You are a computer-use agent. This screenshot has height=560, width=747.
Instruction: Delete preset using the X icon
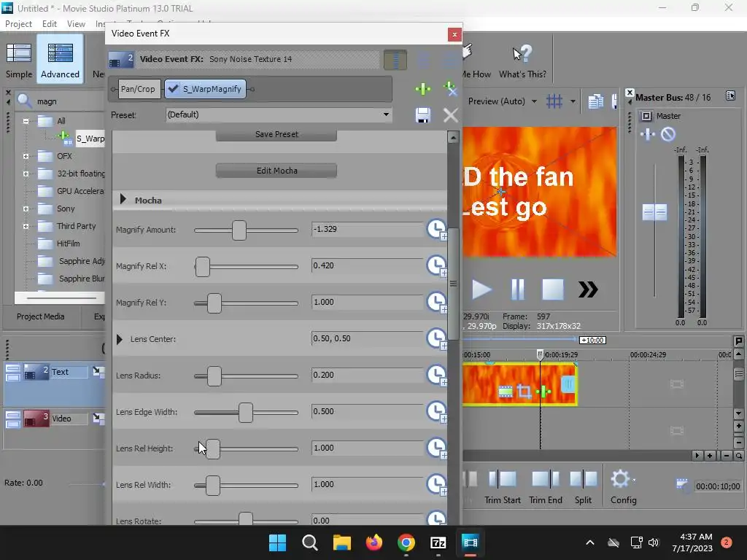450,115
